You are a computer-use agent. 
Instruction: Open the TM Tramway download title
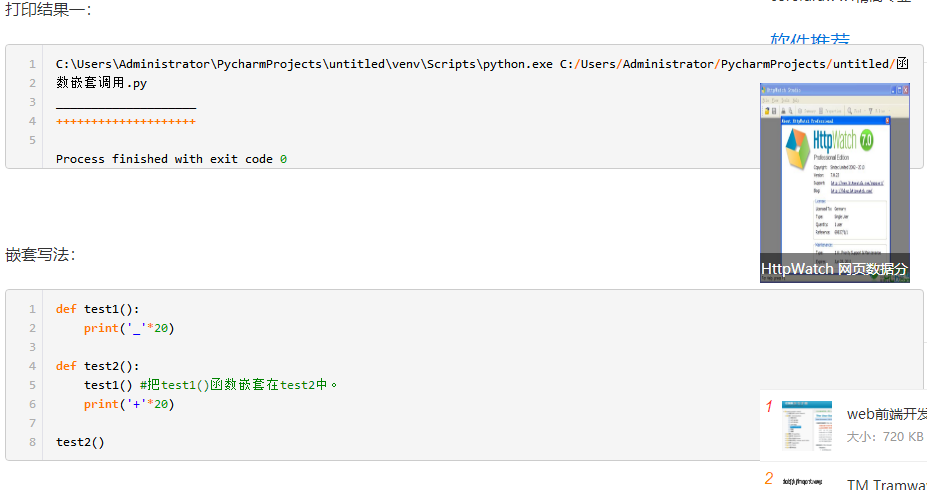click(x=886, y=484)
